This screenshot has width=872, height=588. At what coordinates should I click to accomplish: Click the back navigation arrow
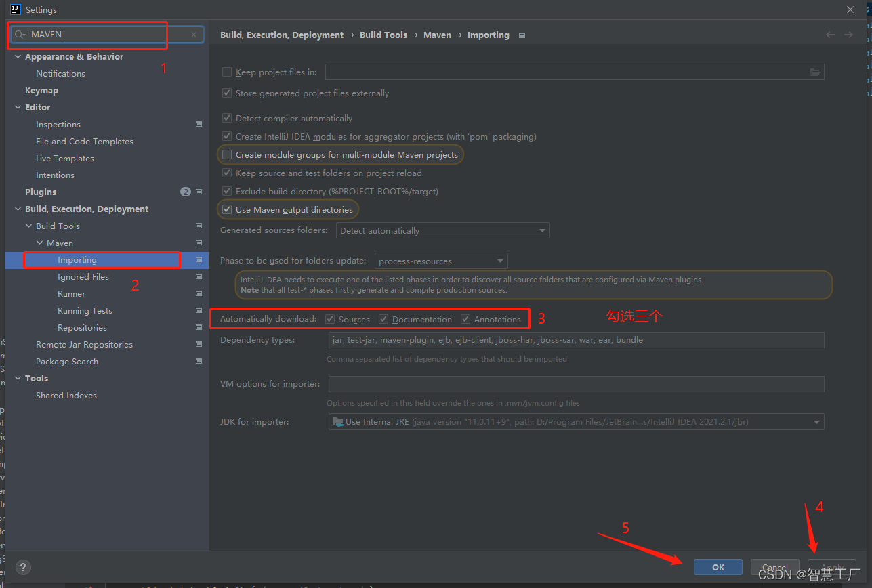[829, 34]
